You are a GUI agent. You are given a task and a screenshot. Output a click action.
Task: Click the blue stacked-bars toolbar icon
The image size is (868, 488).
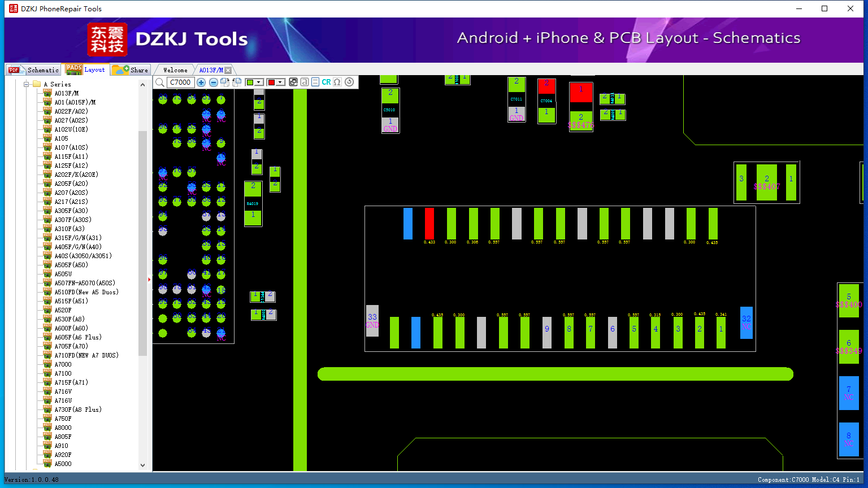[315, 82]
